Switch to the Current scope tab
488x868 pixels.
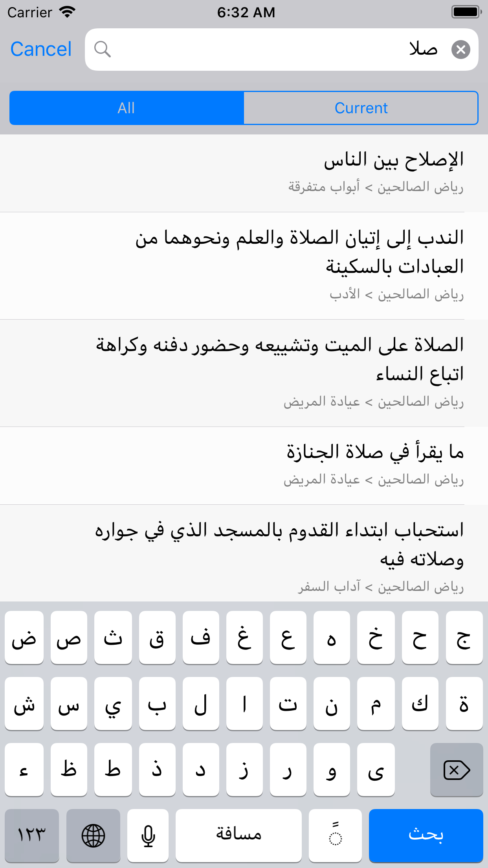point(361,108)
